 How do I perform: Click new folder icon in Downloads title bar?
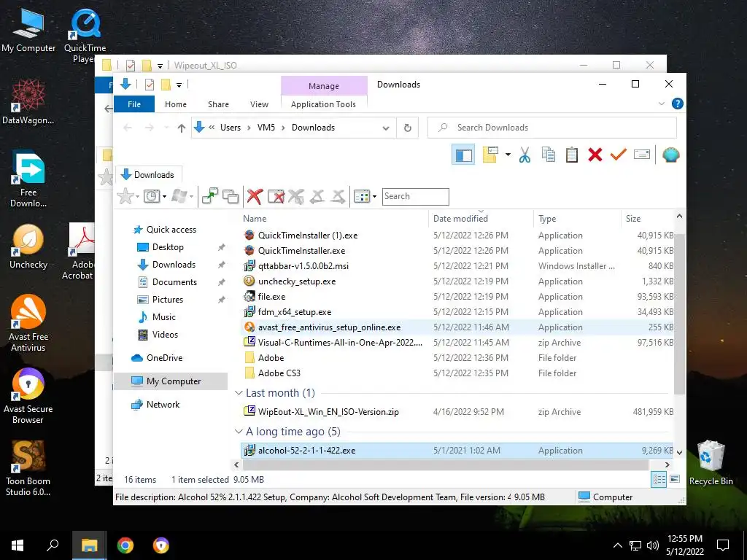pos(166,85)
